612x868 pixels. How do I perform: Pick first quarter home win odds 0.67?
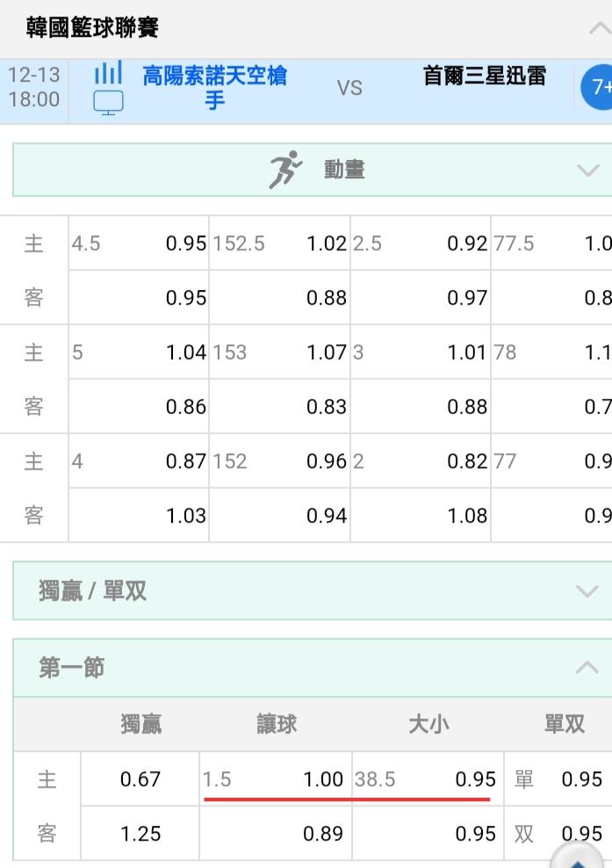[140, 779]
